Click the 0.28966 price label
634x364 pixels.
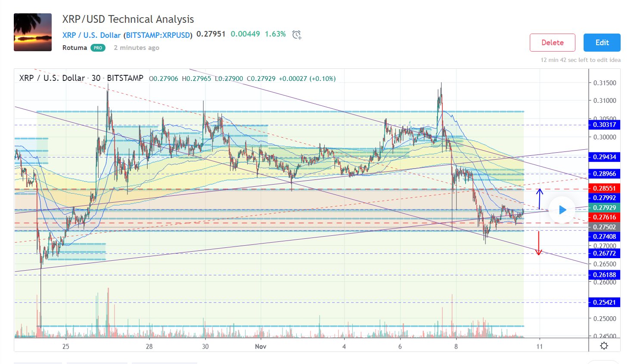click(604, 174)
